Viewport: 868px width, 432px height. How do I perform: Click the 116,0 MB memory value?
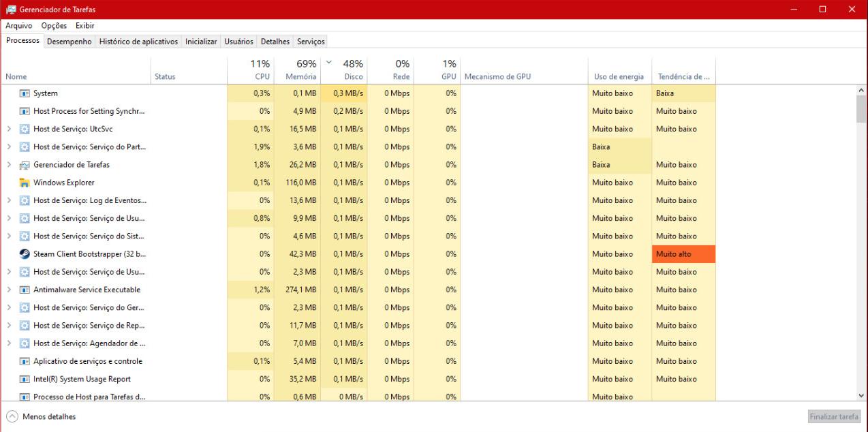point(300,183)
